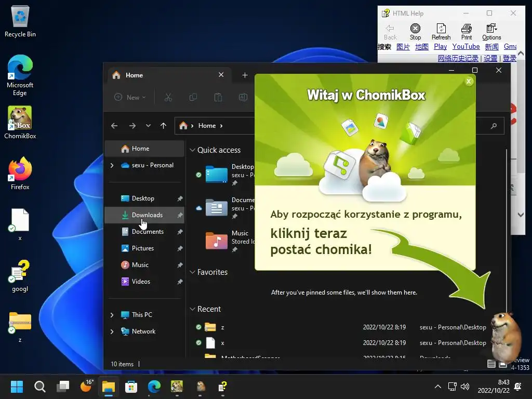The width and height of the screenshot is (532, 399).
Task: Open Microsoft Edge desktop shortcut
Action: 20,75
